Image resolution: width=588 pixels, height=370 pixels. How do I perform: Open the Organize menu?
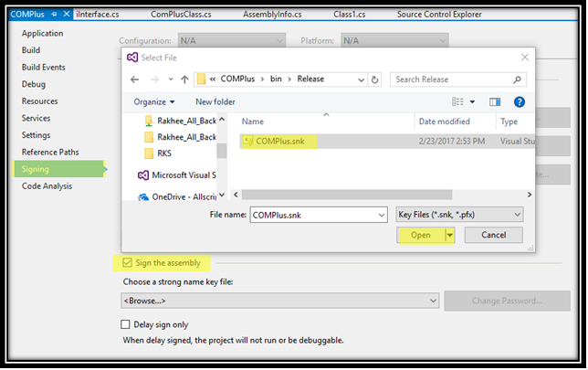click(x=154, y=102)
